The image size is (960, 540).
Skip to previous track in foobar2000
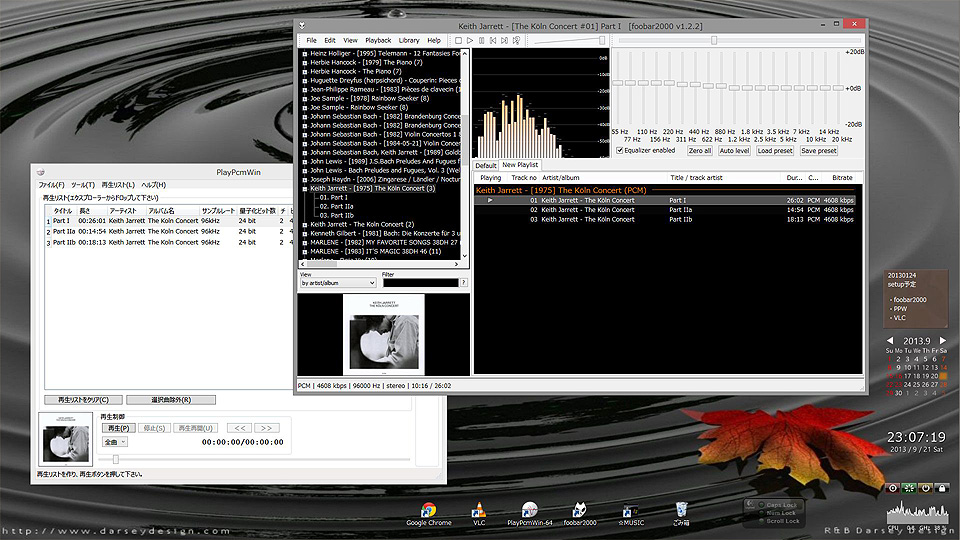(493, 40)
